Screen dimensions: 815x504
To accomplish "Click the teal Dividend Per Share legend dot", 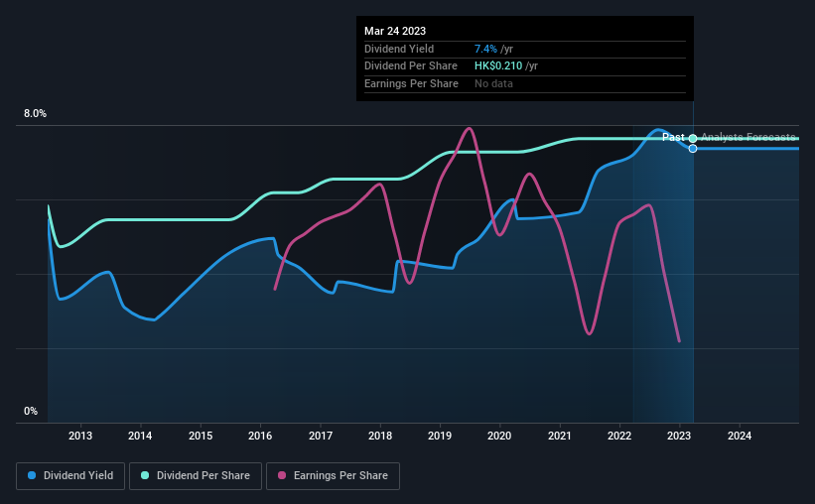I will pyautogui.click(x=145, y=475).
